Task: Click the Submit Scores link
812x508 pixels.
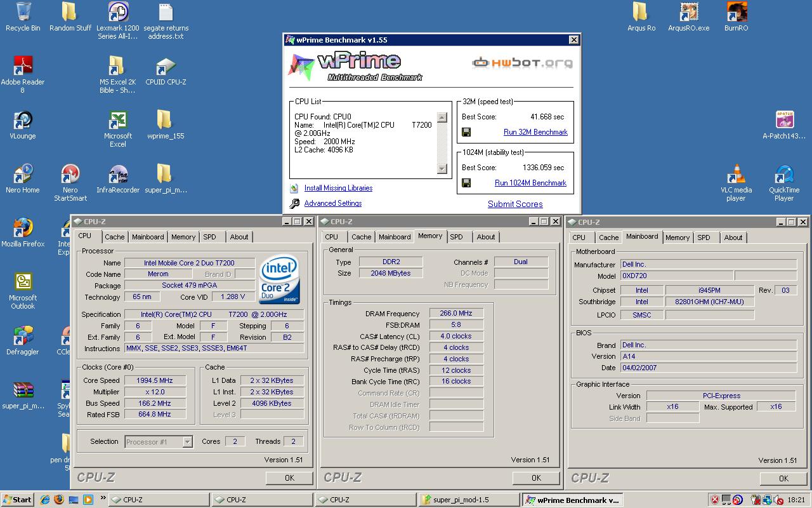Action: point(515,204)
